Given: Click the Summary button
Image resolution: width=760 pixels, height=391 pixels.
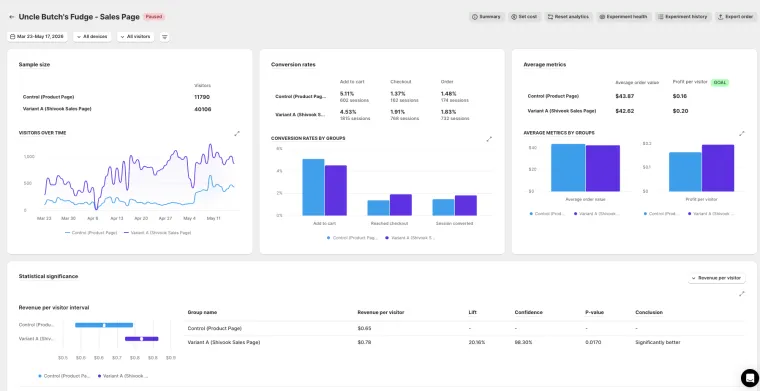Looking at the screenshot, I should [x=487, y=17].
